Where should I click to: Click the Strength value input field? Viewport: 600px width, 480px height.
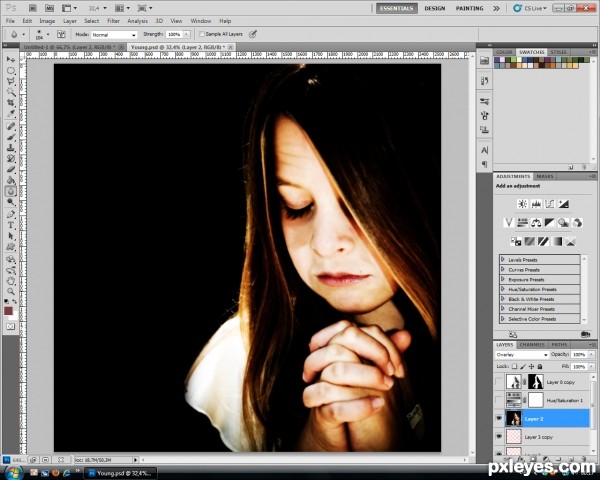174,34
